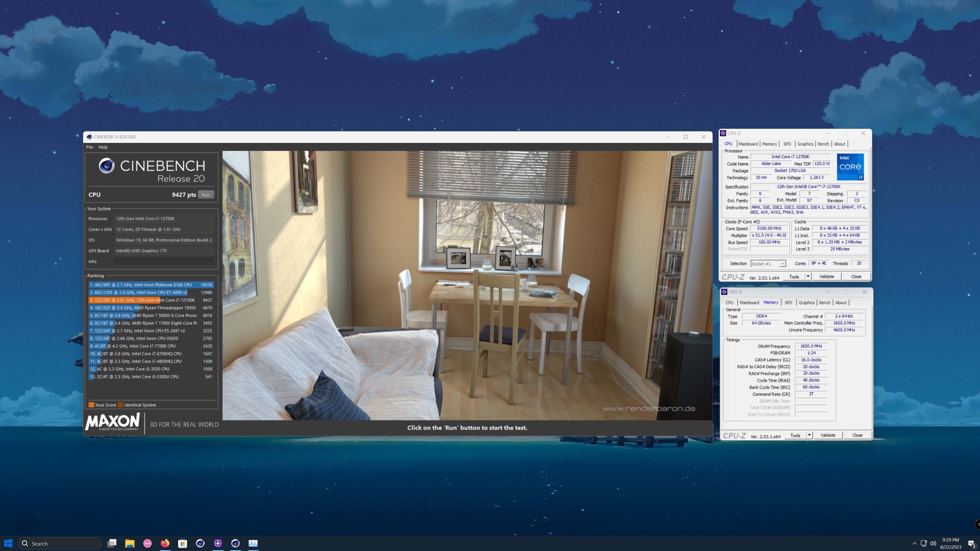980x551 pixels.
Task: Click the empty Info field in Your System
Action: 164,261
